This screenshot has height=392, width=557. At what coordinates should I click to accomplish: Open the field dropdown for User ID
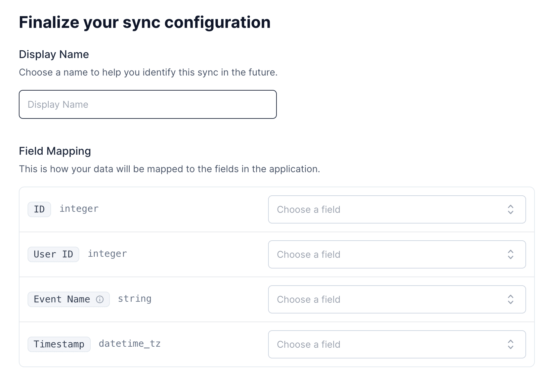click(396, 254)
